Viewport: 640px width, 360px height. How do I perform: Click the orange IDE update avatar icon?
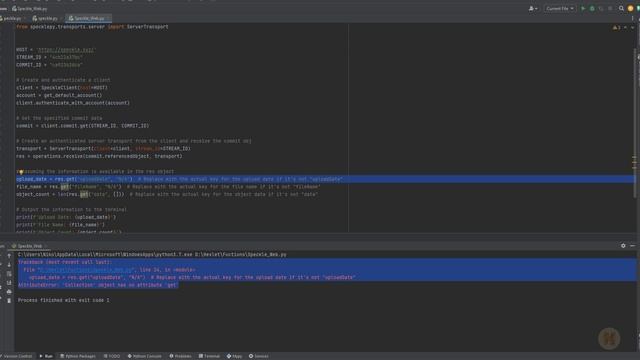[631, 9]
